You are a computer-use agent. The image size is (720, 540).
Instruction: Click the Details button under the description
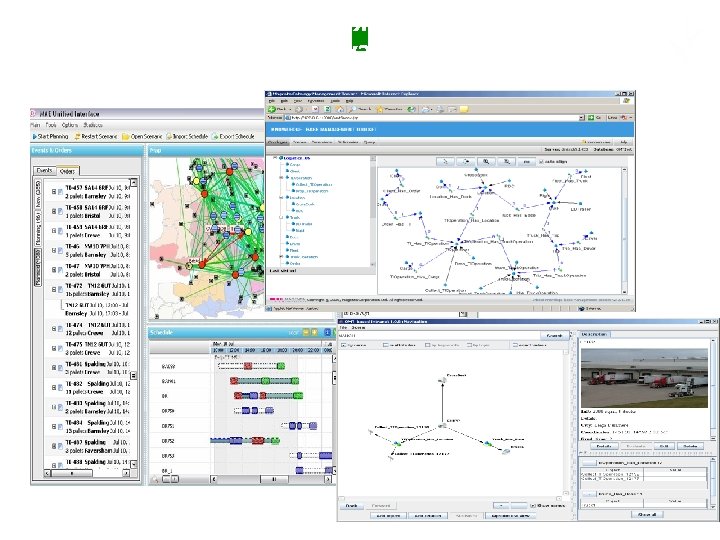click(x=603, y=446)
